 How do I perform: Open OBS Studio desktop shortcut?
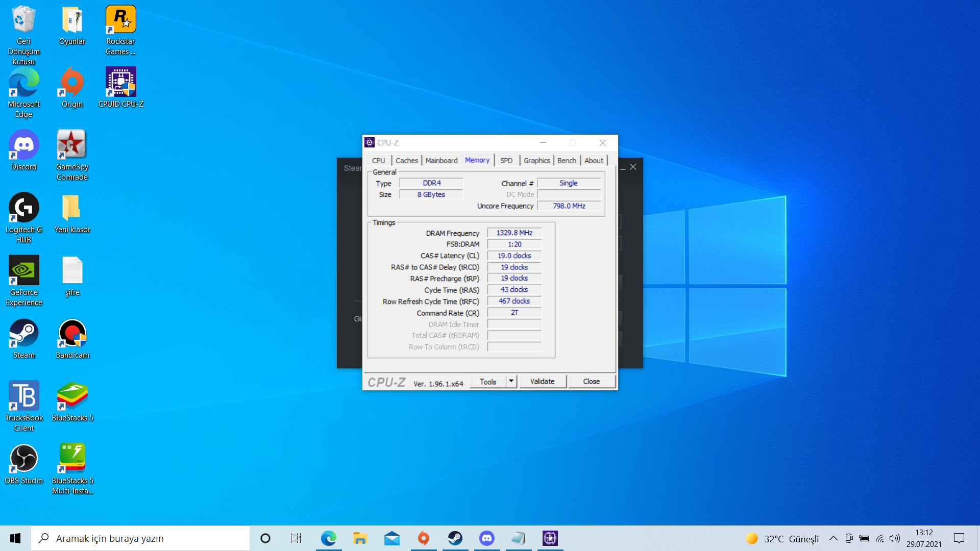[x=23, y=464]
